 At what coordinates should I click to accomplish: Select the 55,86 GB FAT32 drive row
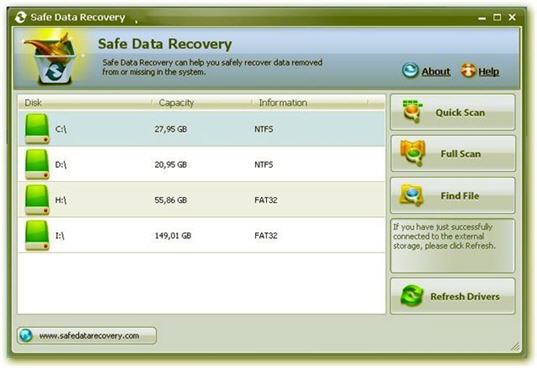pos(201,200)
